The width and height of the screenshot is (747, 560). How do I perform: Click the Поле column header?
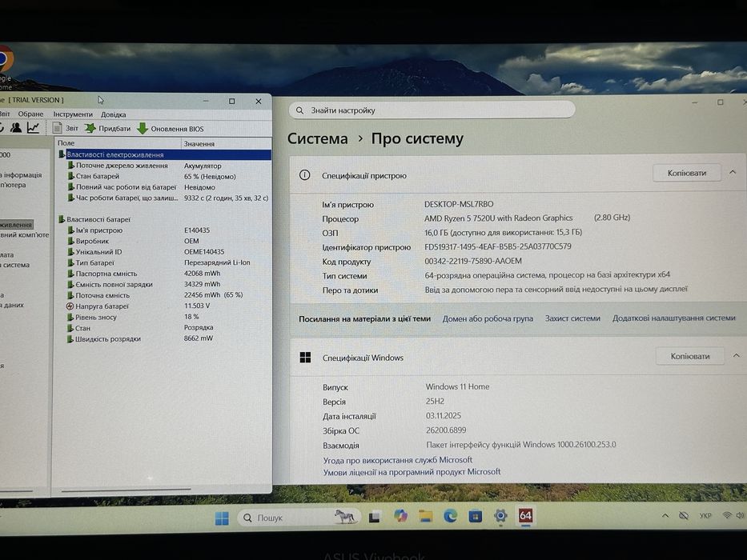(118, 143)
